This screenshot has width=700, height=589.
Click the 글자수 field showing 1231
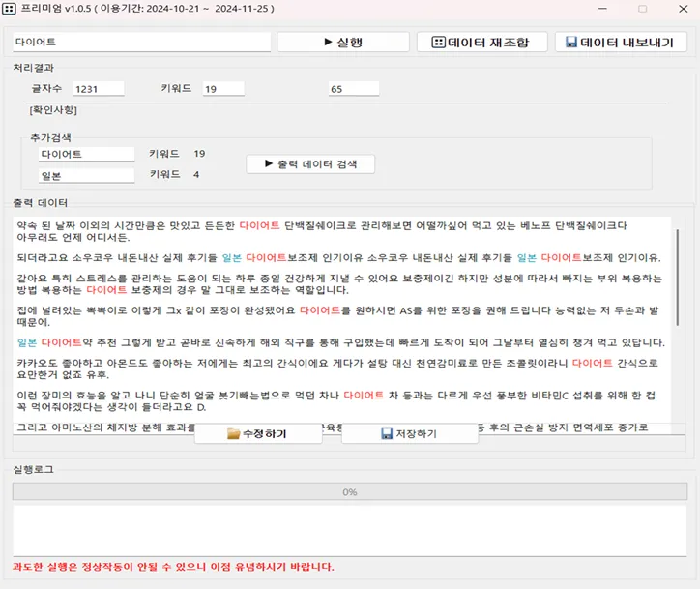tap(99, 89)
